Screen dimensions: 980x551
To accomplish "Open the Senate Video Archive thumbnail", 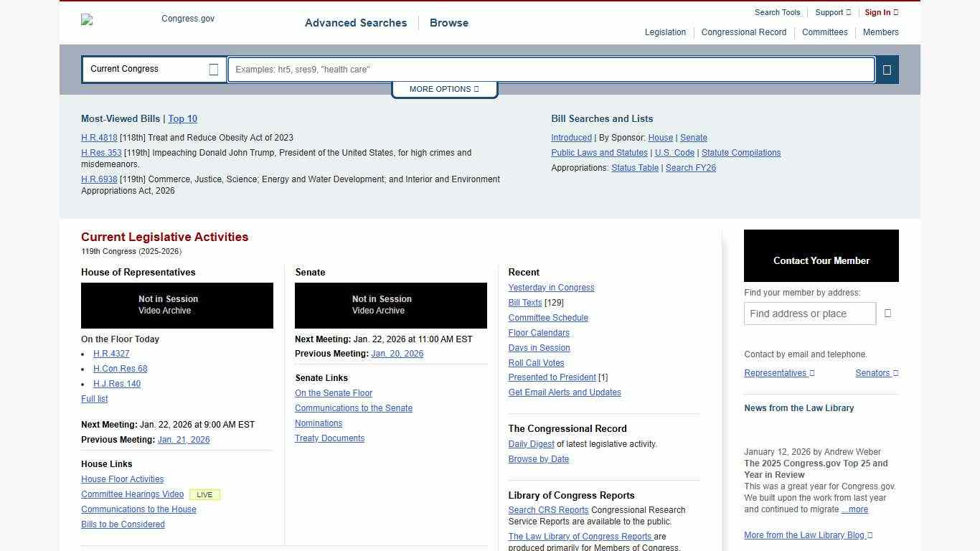I will point(390,306).
